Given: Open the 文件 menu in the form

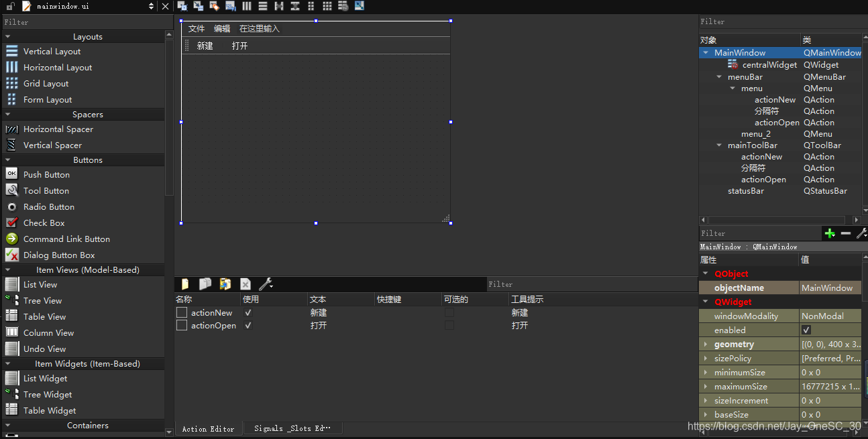Looking at the screenshot, I should click(x=197, y=28).
